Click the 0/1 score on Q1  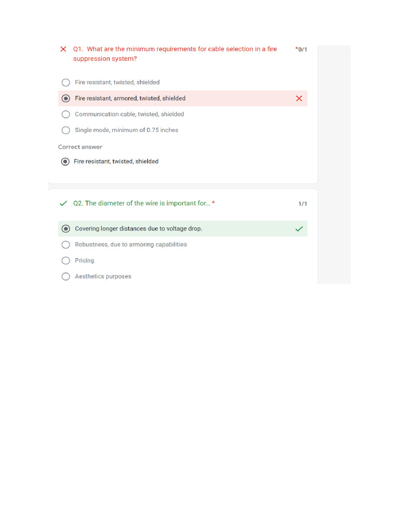(301, 50)
